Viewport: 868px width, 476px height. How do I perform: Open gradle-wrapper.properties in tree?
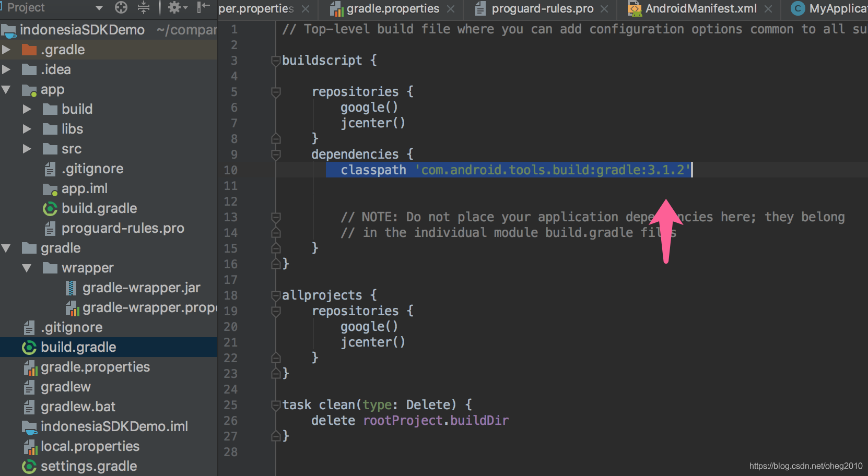point(149,307)
